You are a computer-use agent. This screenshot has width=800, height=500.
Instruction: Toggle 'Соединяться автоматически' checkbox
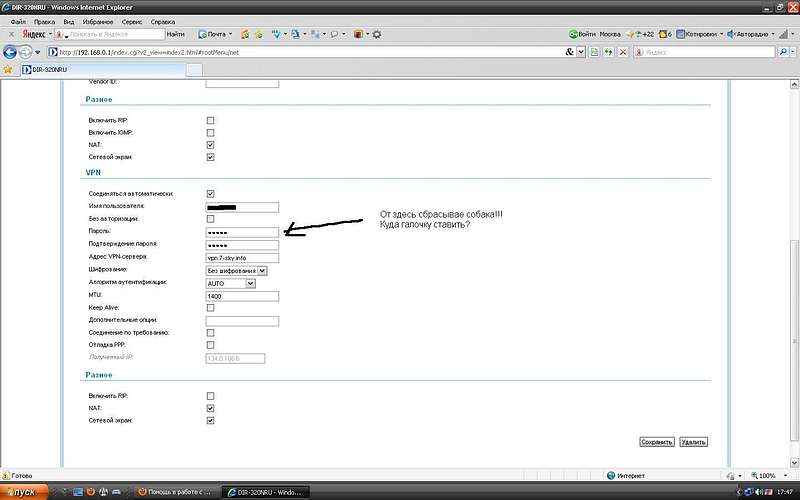[x=210, y=193]
